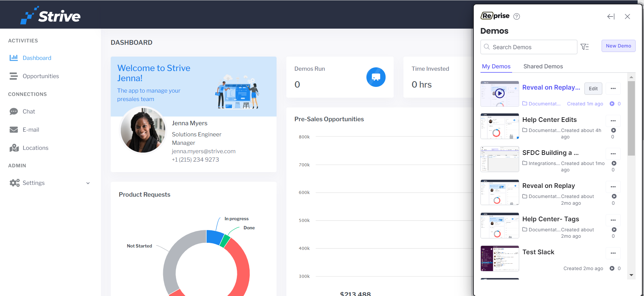Click jenna.myers@strive.com email address

[204, 151]
